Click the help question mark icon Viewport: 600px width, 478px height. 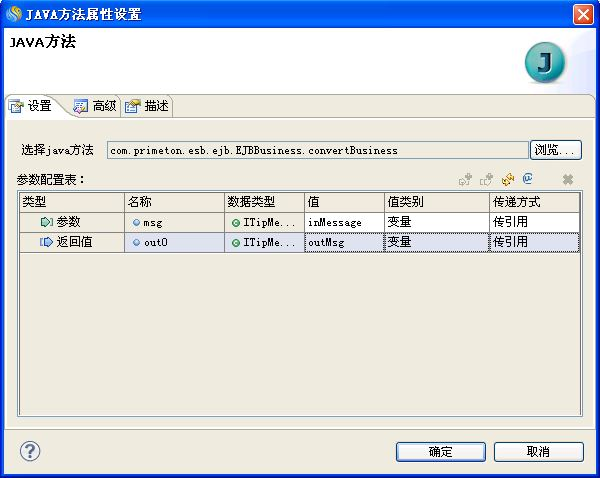pyautogui.click(x=30, y=451)
